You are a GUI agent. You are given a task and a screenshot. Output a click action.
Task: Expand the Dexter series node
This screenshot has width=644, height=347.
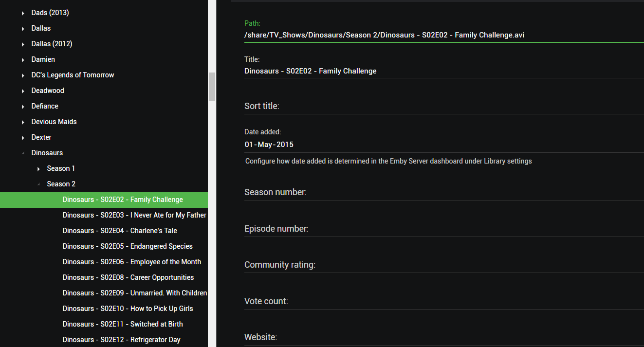tap(22, 137)
